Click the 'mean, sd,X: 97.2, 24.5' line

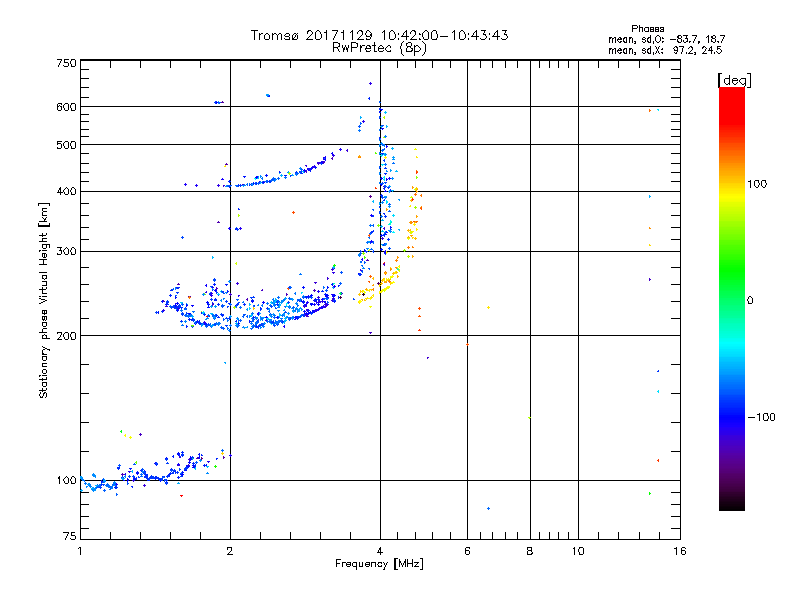[x=665, y=50]
